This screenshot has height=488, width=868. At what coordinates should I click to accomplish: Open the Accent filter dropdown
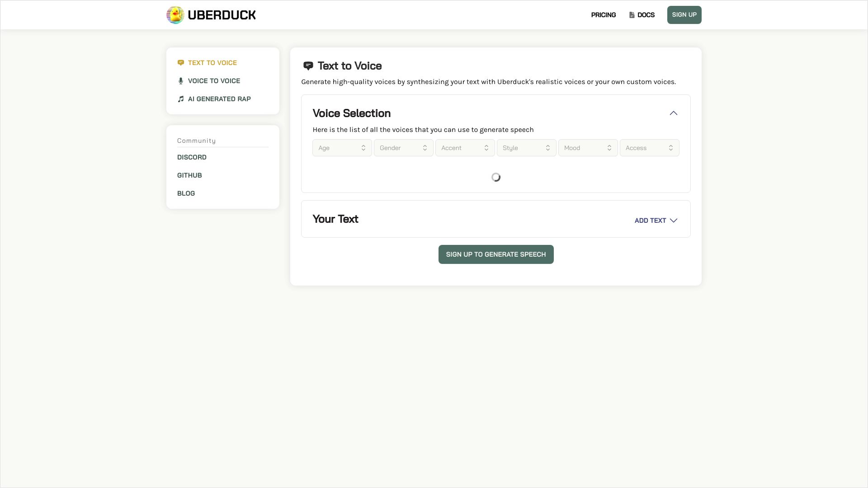point(465,148)
